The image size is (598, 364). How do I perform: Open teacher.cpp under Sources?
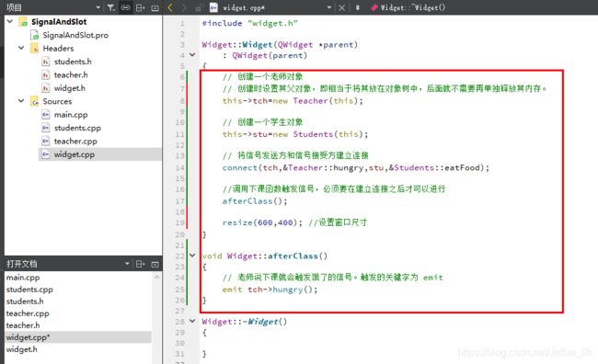(75, 142)
